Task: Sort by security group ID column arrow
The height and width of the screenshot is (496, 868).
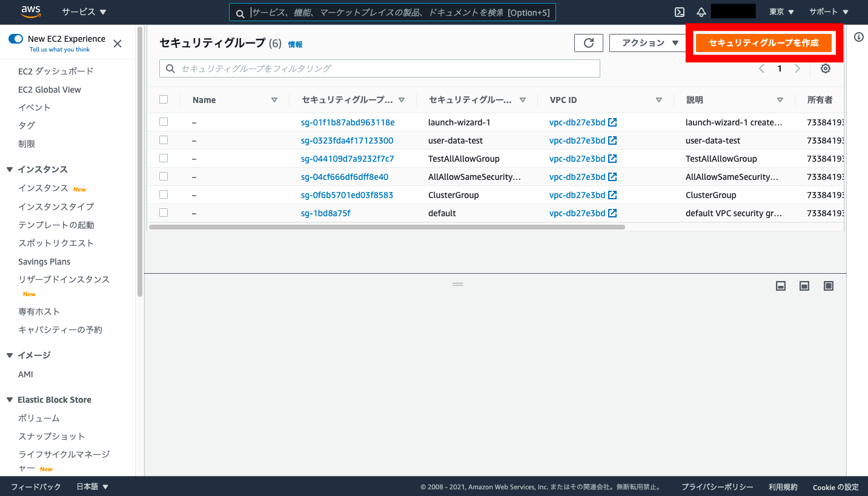Action: point(402,100)
